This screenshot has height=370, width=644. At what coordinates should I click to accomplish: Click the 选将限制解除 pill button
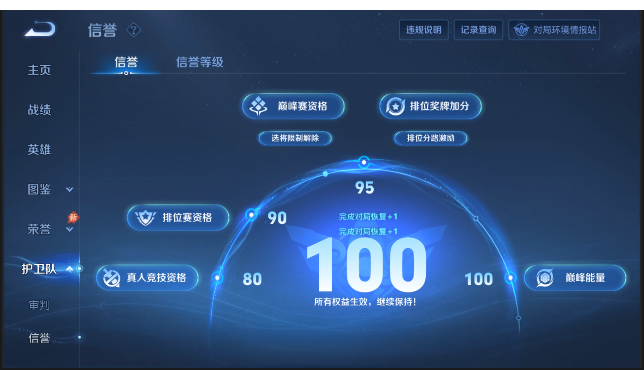tap(295, 138)
